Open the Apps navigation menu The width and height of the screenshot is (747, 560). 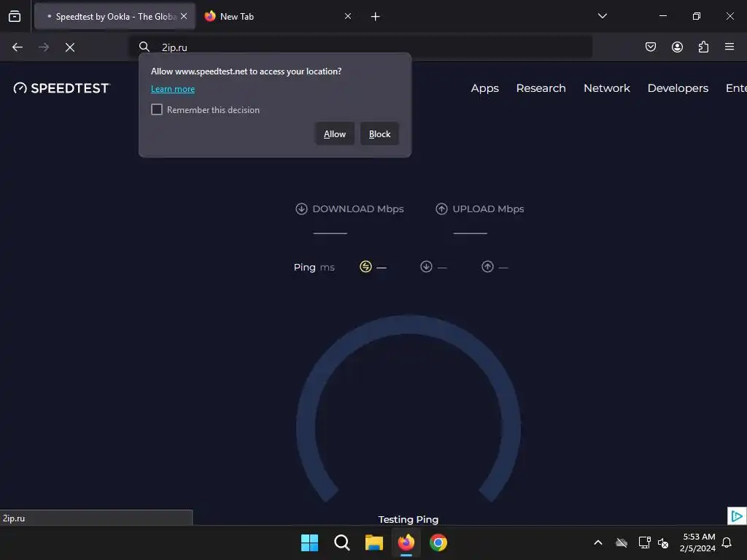(485, 88)
